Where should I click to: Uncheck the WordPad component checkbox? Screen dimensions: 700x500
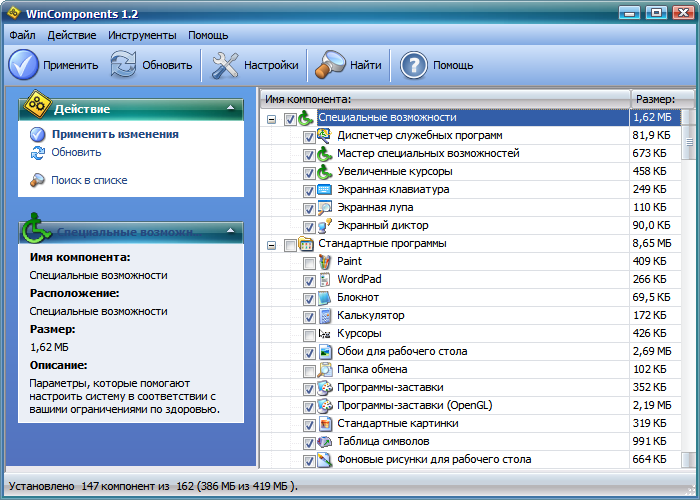point(309,280)
